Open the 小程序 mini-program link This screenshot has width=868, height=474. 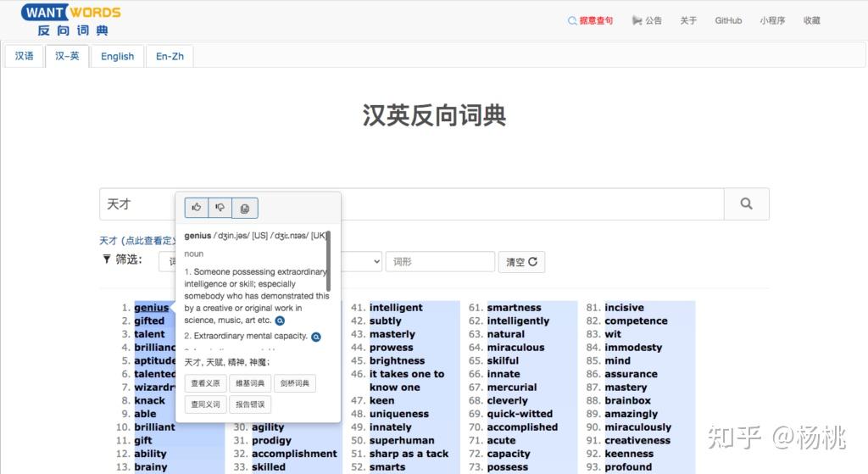point(772,20)
